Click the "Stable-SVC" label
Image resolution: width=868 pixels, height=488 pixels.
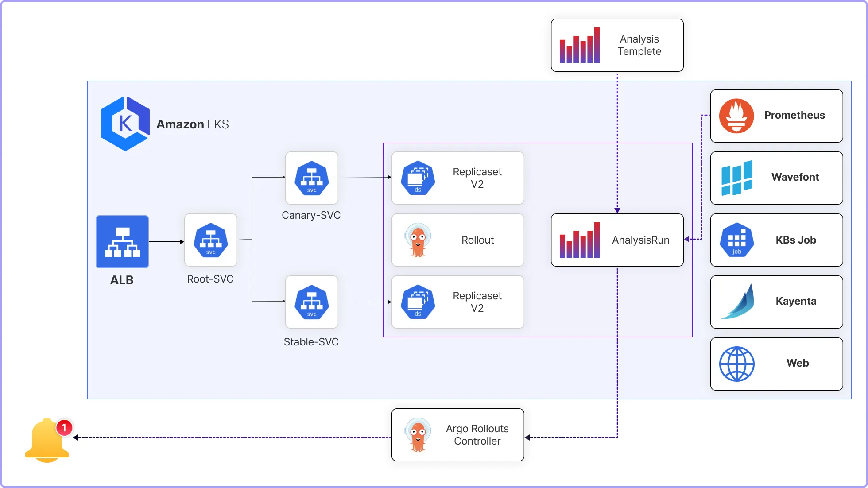[x=311, y=342]
